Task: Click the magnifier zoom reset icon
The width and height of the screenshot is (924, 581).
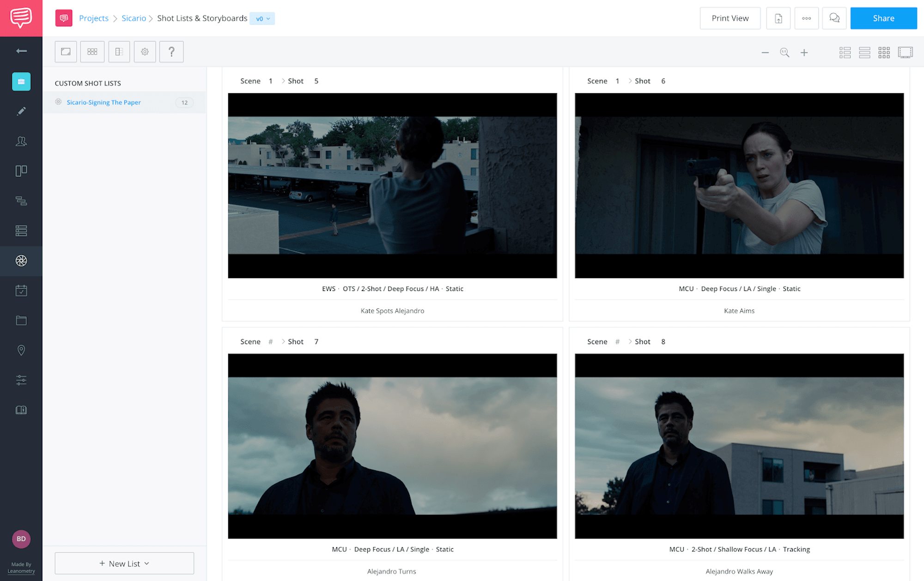Action: tap(784, 53)
